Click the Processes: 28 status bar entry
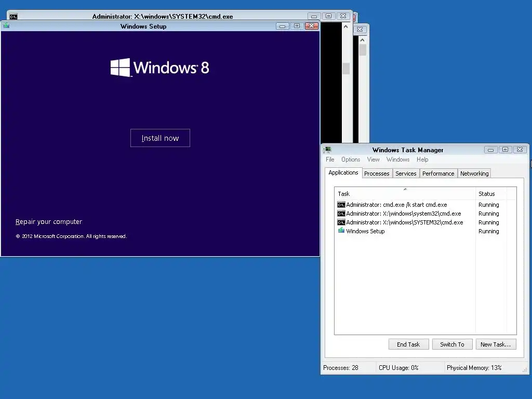This screenshot has height=399, width=532. tap(341, 368)
